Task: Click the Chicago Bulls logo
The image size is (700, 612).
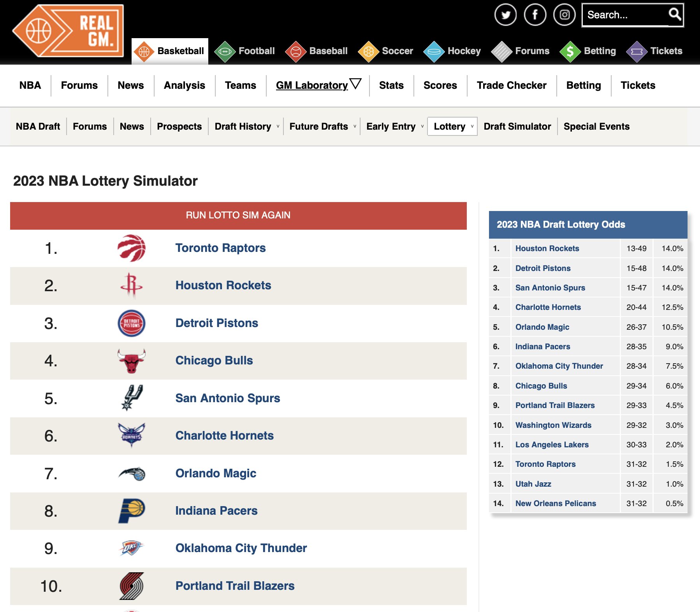Action: [x=132, y=361]
